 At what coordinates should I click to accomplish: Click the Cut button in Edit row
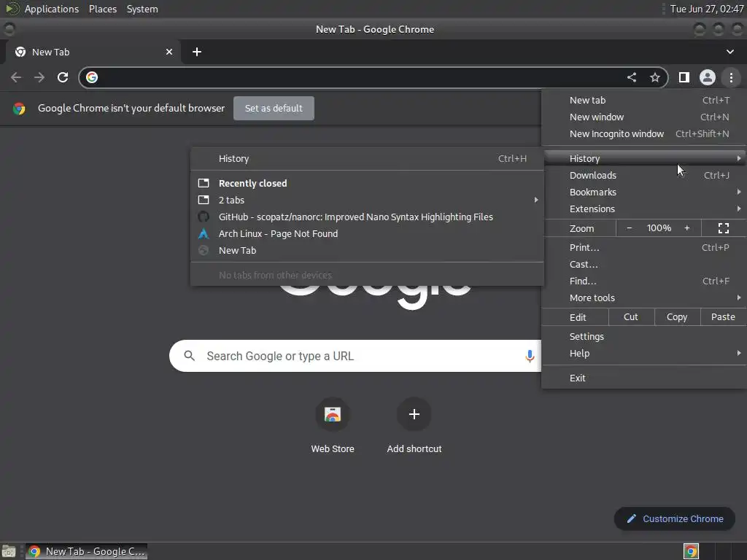(x=631, y=317)
